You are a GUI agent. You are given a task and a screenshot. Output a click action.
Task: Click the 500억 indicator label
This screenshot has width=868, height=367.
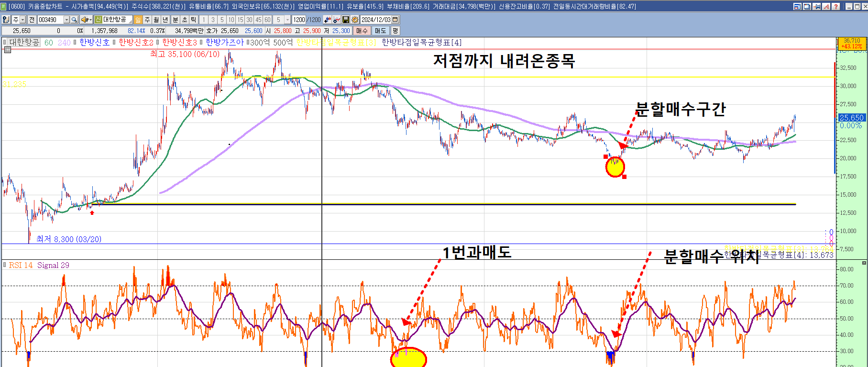coord(283,42)
